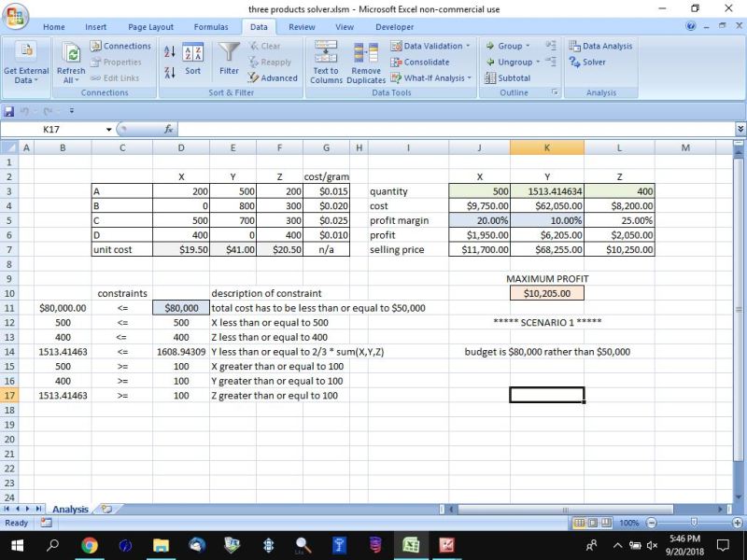Click Group rows button
Screen dimensions: 747x560
(504, 46)
